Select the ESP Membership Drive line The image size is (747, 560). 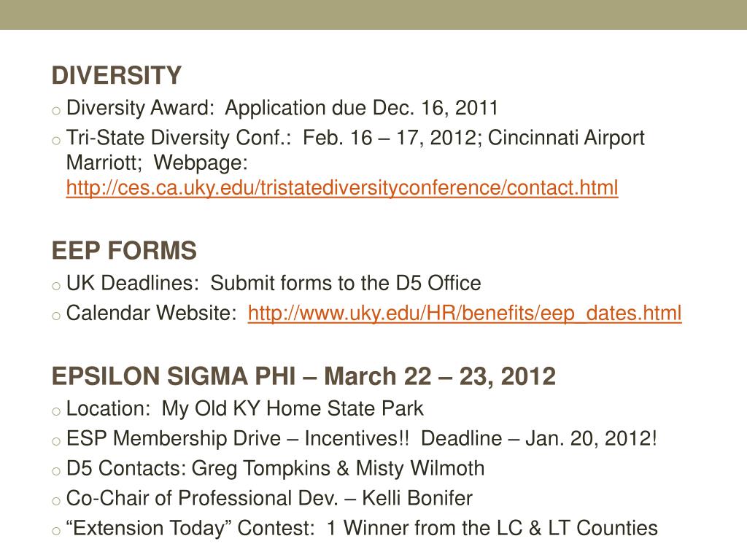point(362,439)
